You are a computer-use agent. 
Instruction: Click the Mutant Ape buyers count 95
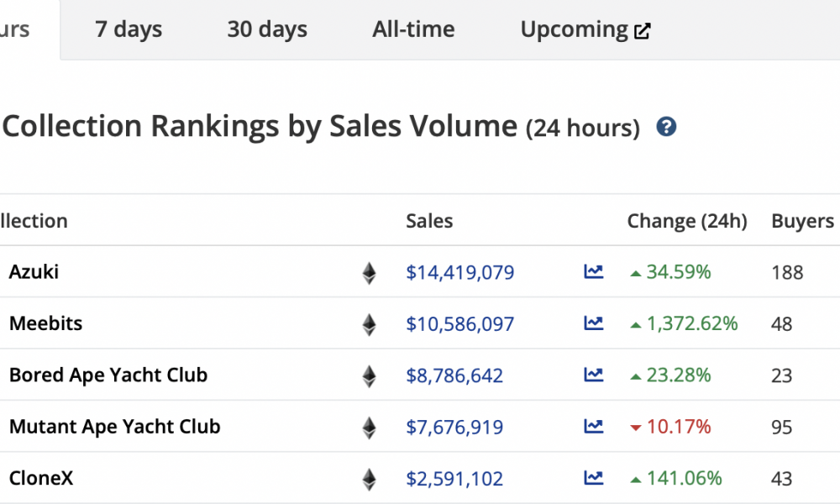click(781, 428)
